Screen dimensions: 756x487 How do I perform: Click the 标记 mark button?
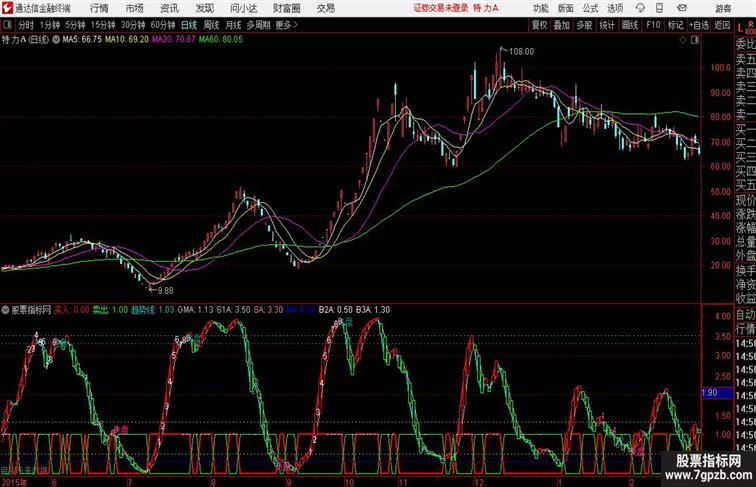[675, 25]
